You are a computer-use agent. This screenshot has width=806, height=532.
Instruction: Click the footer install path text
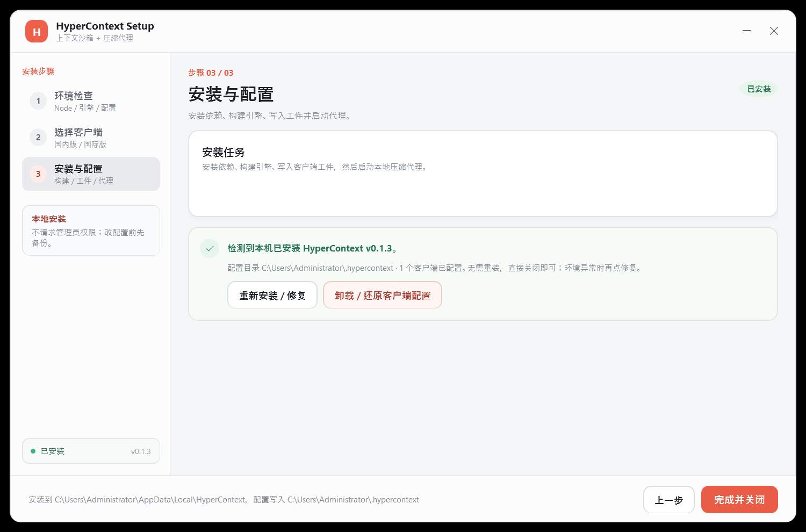click(x=224, y=500)
